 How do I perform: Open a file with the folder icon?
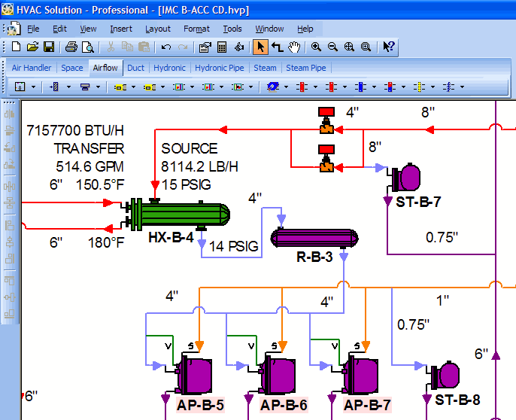32,47
